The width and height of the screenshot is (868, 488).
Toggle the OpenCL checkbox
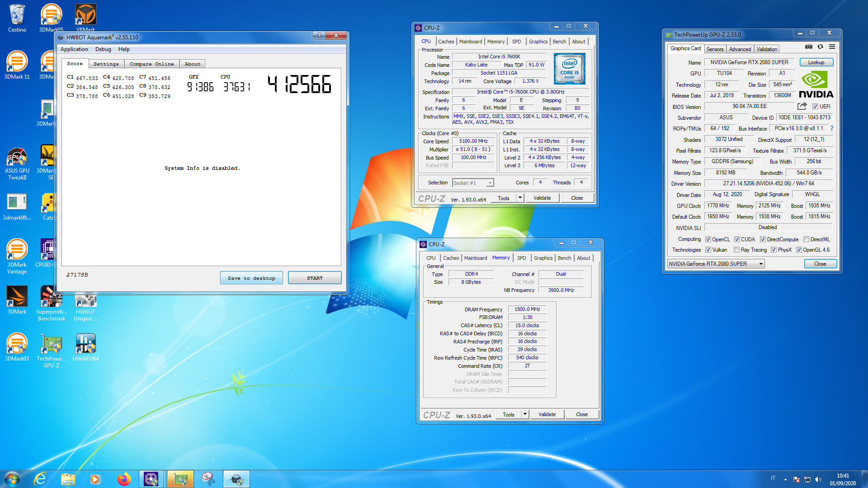tap(708, 239)
